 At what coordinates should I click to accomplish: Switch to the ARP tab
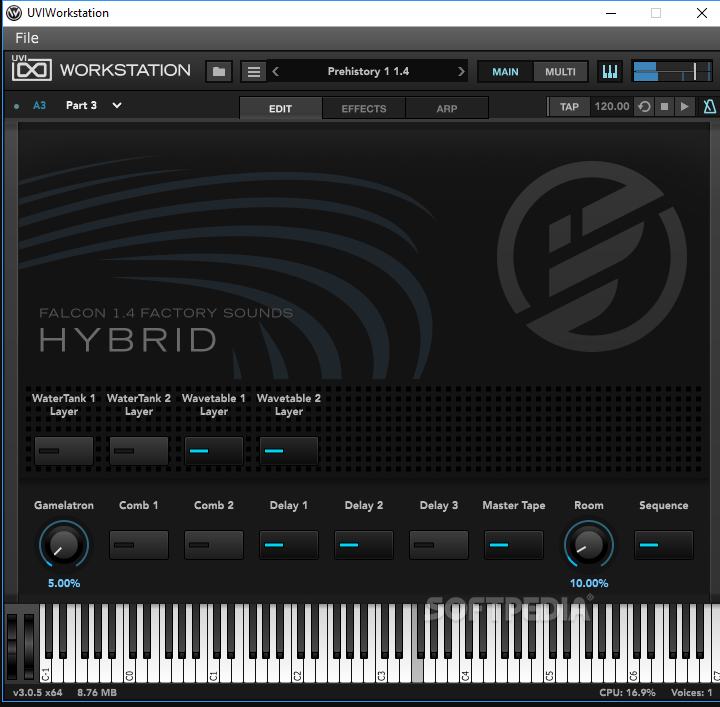click(x=447, y=108)
